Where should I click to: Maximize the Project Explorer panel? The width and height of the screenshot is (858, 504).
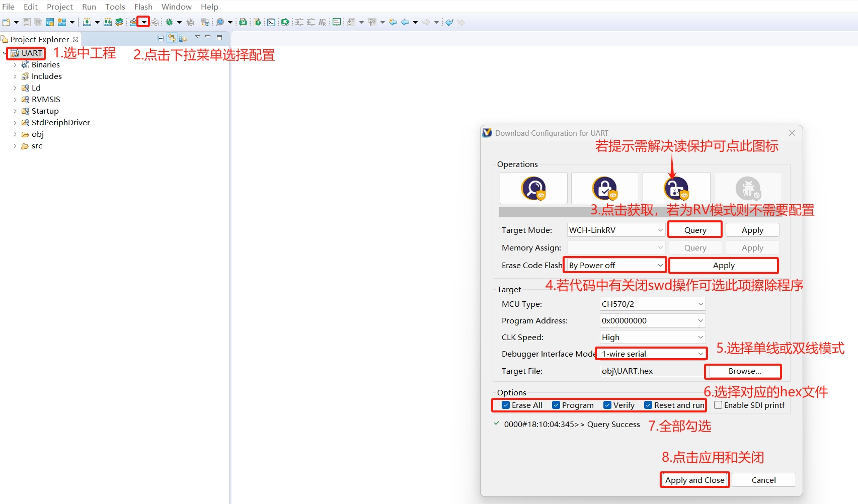coord(219,38)
